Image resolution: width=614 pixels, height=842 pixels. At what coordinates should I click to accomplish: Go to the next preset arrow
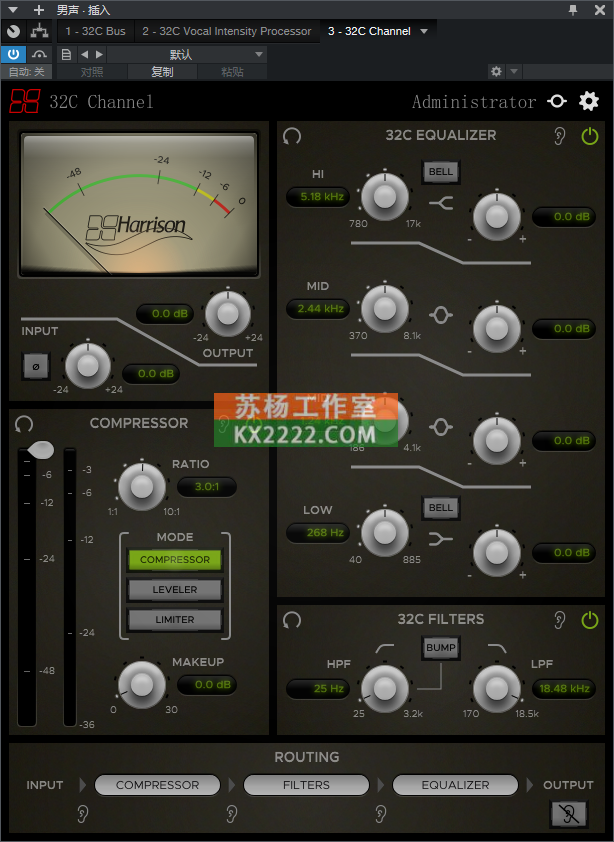(99, 54)
